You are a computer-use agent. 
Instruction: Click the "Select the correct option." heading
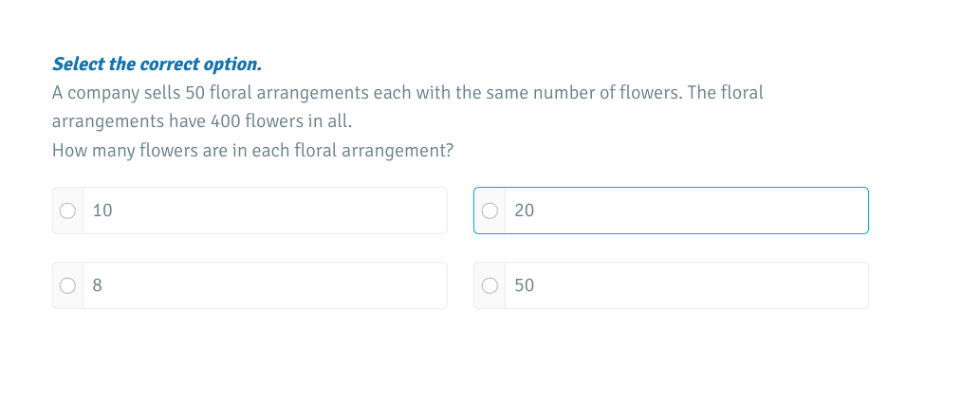[x=157, y=64]
